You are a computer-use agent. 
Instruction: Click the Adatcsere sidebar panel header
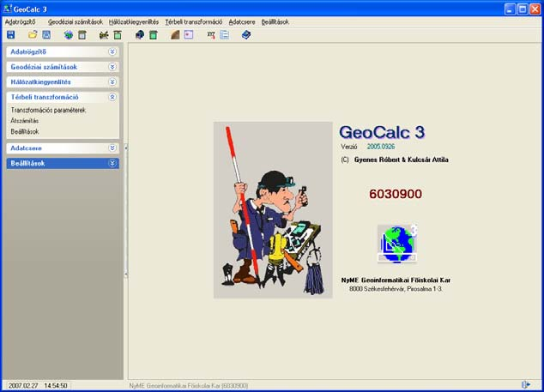point(63,148)
